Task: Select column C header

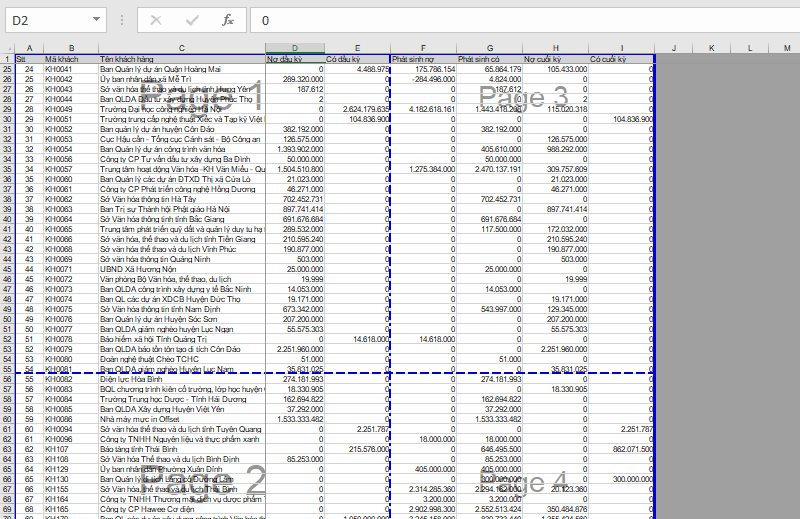Action: coord(181,48)
